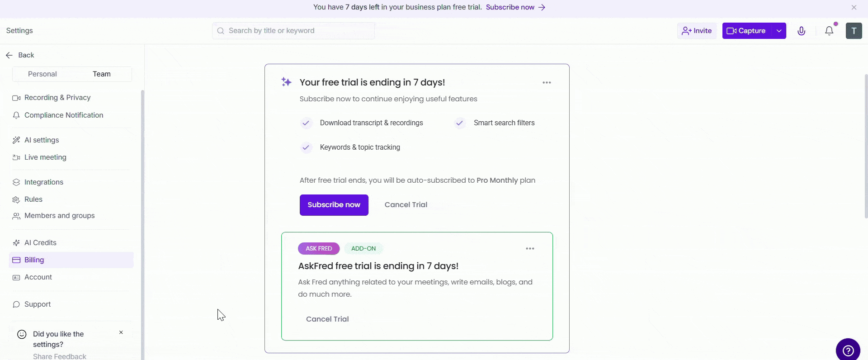Image resolution: width=868 pixels, height=360 pixels.
Task: Switch to the Personal tab
Action: (x=42, y=74)
